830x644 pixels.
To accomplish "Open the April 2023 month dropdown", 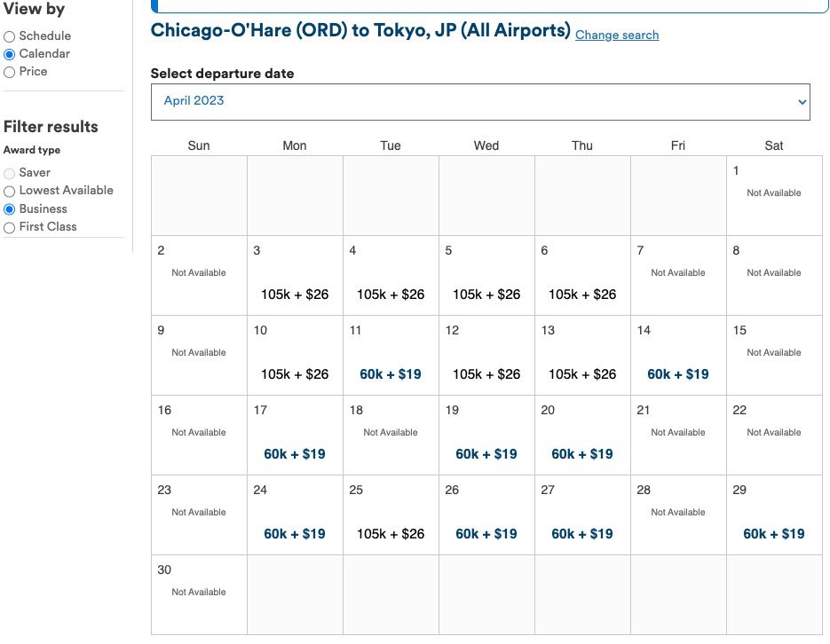I will click(480, 101).
